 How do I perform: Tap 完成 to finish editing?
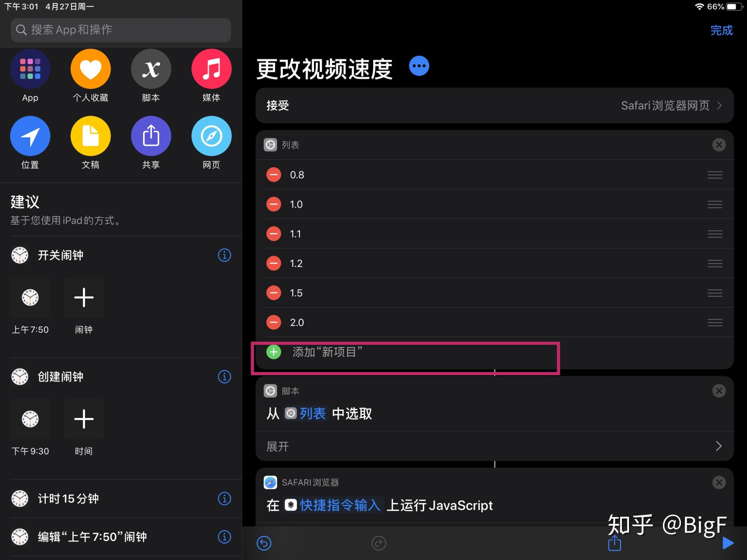[721, 30]
